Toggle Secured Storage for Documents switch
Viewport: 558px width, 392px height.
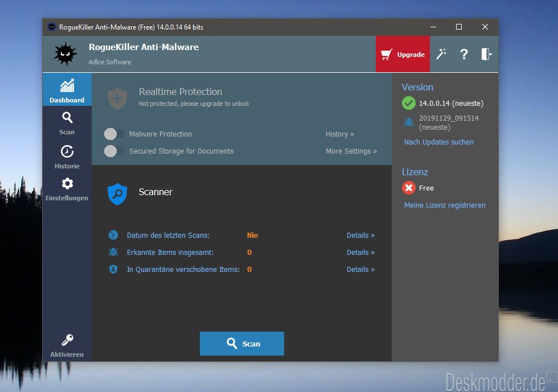tap(113, 151)
